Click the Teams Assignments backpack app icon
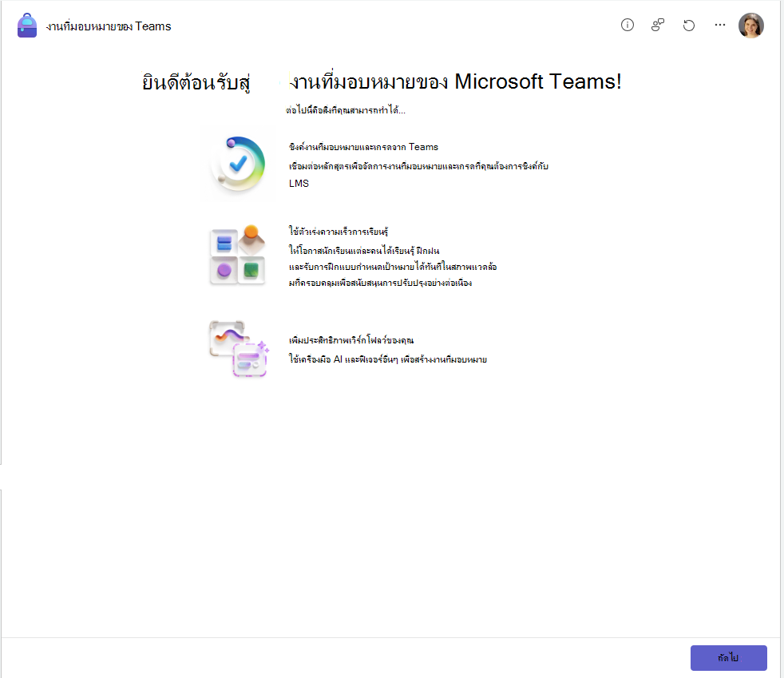This screenshot has height=678, width=784. coord(27,26)
